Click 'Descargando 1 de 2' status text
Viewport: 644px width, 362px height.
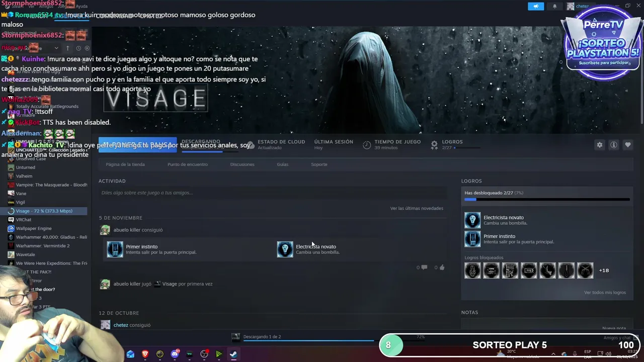coord(262,337)
